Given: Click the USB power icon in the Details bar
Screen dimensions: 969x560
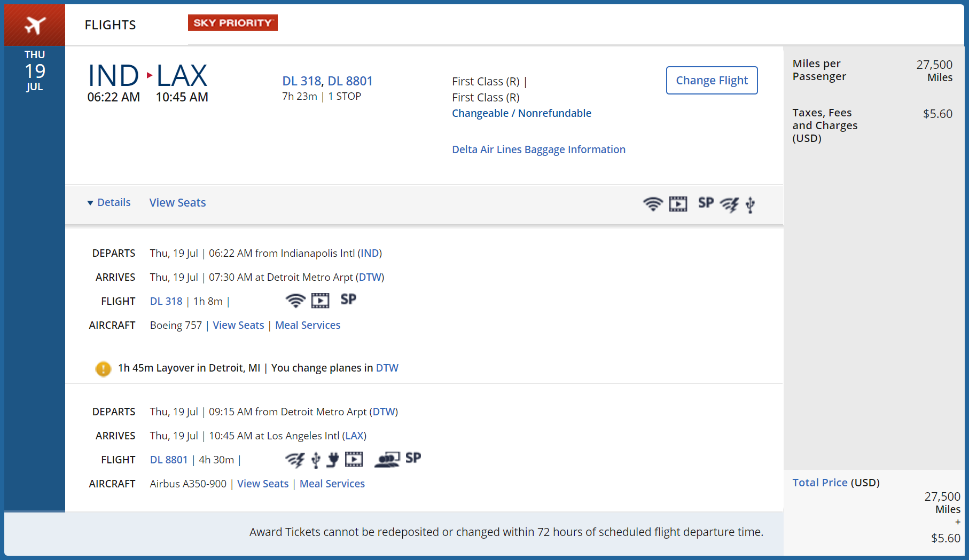Looking at the screenshot, I should click(751, 204).
